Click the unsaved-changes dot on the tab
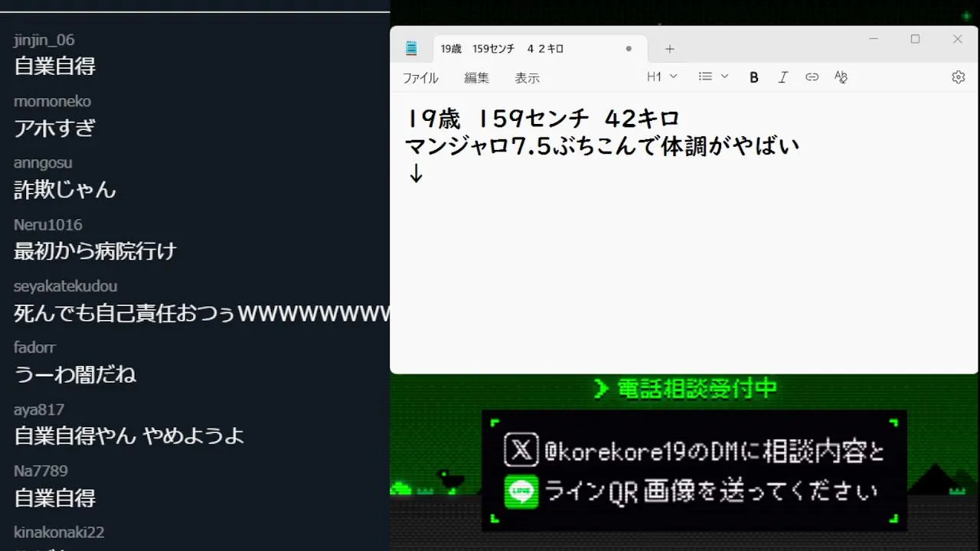Viewport: 980px width, 551px height. click(629, 49)
